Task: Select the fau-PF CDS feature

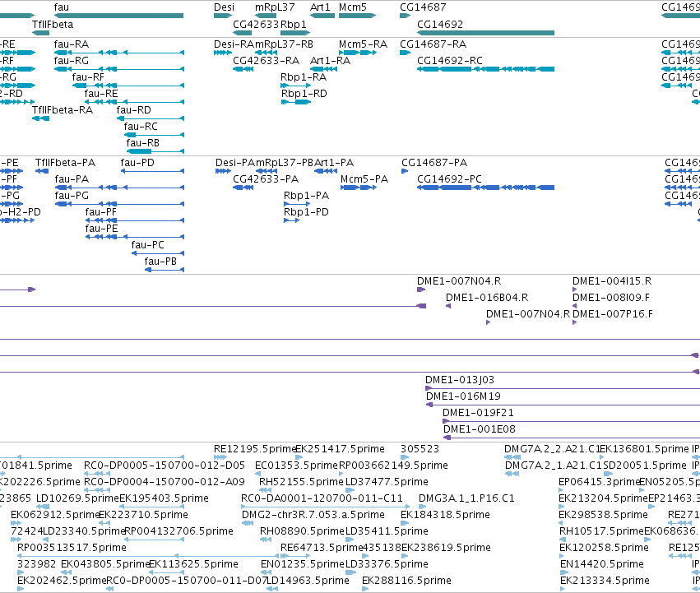Action: tap(134, 220)
